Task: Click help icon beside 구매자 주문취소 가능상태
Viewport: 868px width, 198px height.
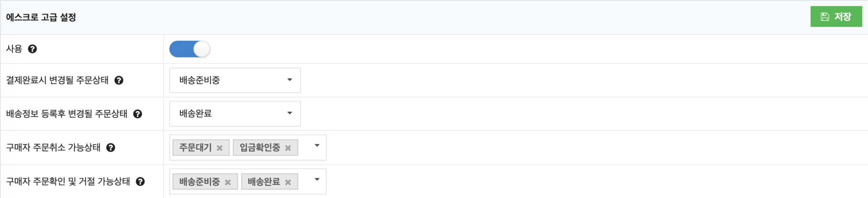Action: pos(111,148)
